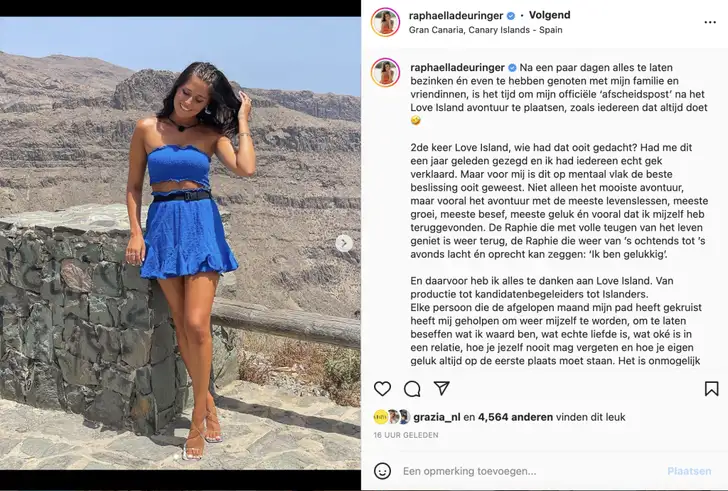Open comments with the speech bubble icon

(x=412, y=389)
